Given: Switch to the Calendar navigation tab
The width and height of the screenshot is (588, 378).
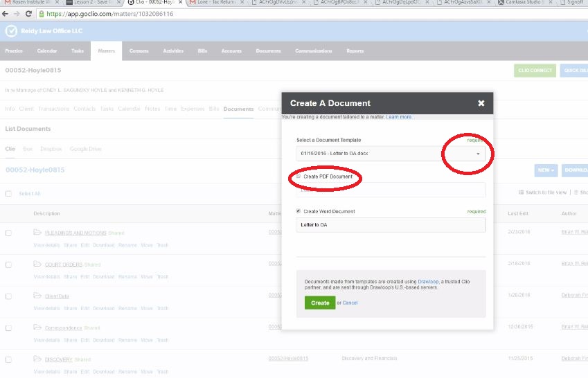Looking at the screenshot, I should (47, 51).
